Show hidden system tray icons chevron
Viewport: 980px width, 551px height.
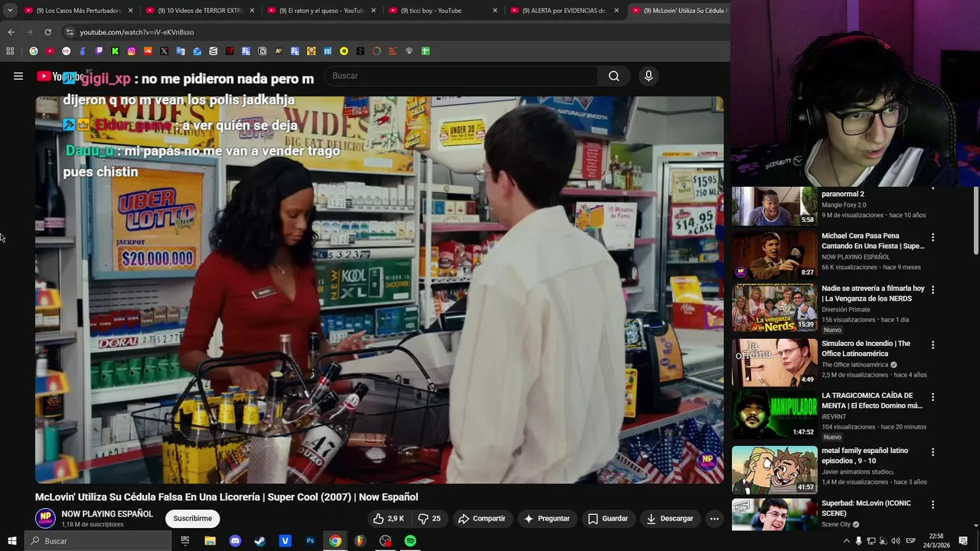click(846, 541)
